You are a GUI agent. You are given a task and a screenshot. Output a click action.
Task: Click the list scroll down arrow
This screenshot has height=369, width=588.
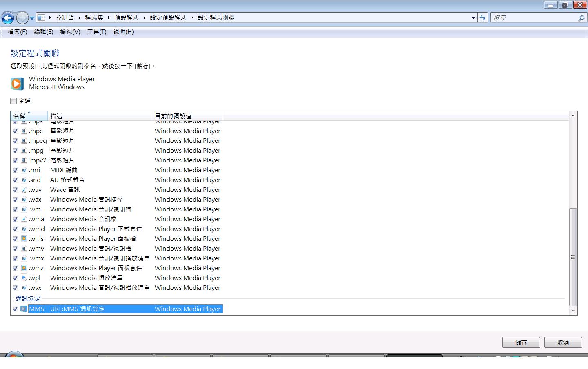pyautogui.click(x=573, y=311)
